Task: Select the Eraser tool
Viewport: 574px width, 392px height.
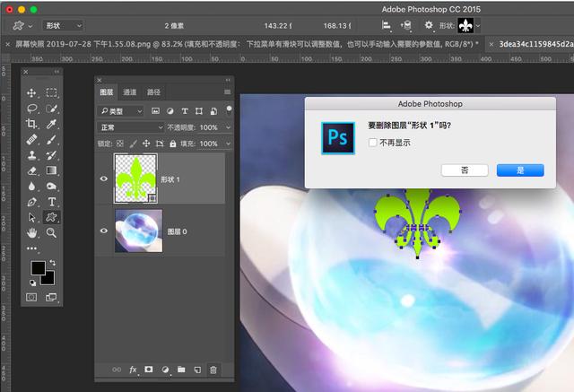Action: (x=32, y=170)
